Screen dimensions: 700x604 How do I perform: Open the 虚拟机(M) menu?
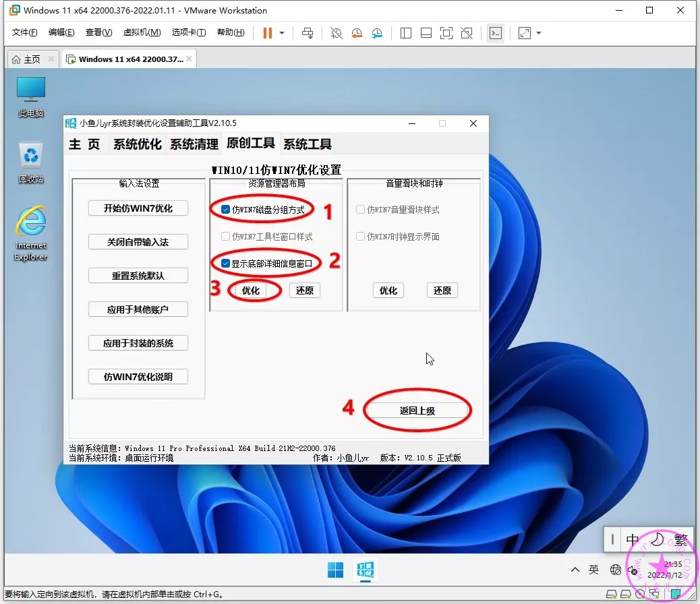point(142,32)
